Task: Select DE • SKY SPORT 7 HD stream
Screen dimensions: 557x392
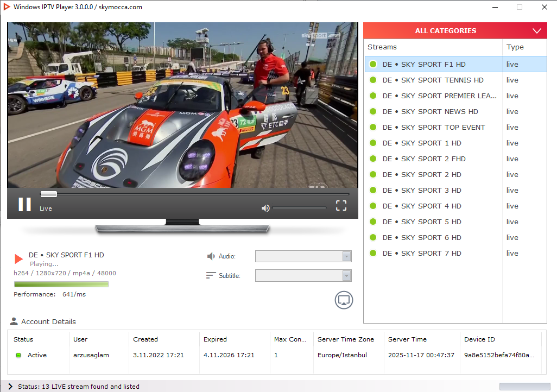Action: [421, 254]
